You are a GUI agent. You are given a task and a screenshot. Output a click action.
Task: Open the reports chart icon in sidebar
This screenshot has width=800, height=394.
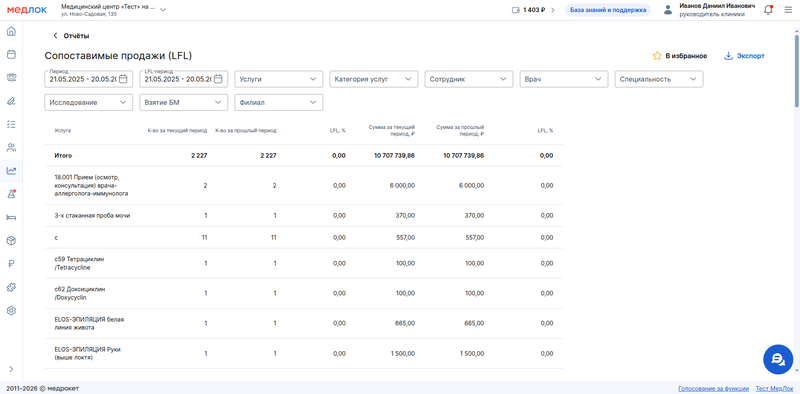tap(11, 171)
